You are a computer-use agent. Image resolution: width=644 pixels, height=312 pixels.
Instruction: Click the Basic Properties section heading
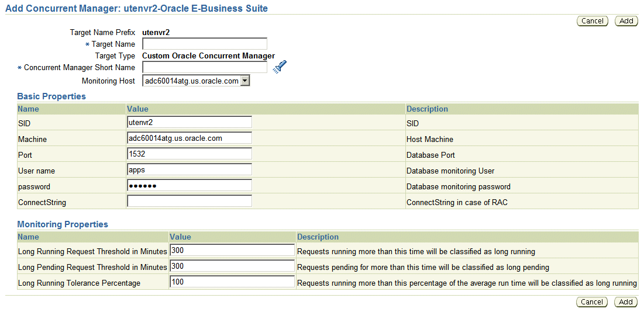(51, 96)
